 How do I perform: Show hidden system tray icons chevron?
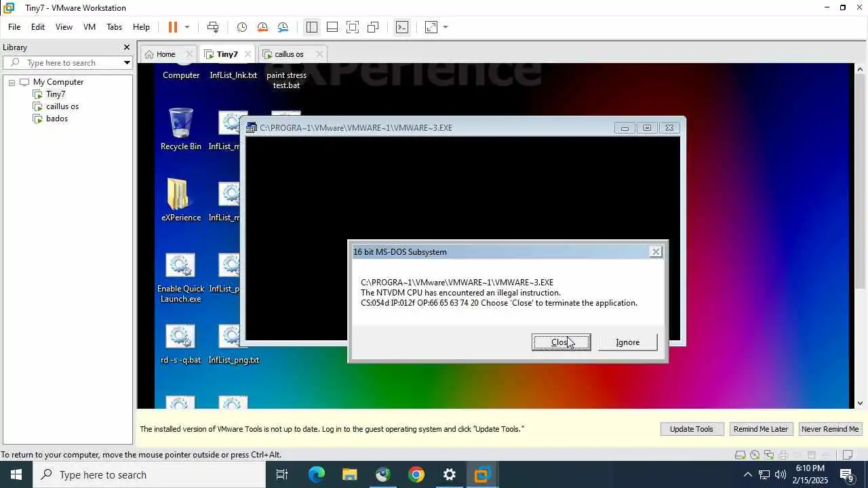click(747, 474)
